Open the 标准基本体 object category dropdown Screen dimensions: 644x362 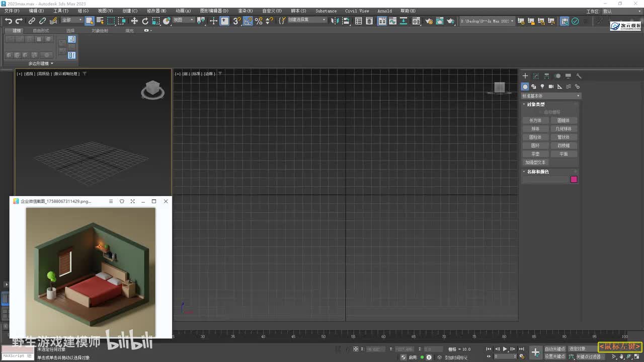coord(551,96)
